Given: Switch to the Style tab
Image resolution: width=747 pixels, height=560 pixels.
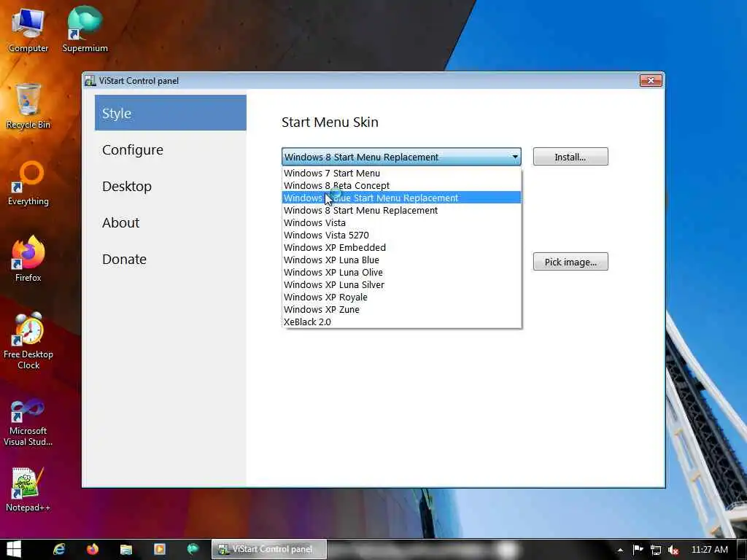Looking at the screenshot, I should click(171, 113).
